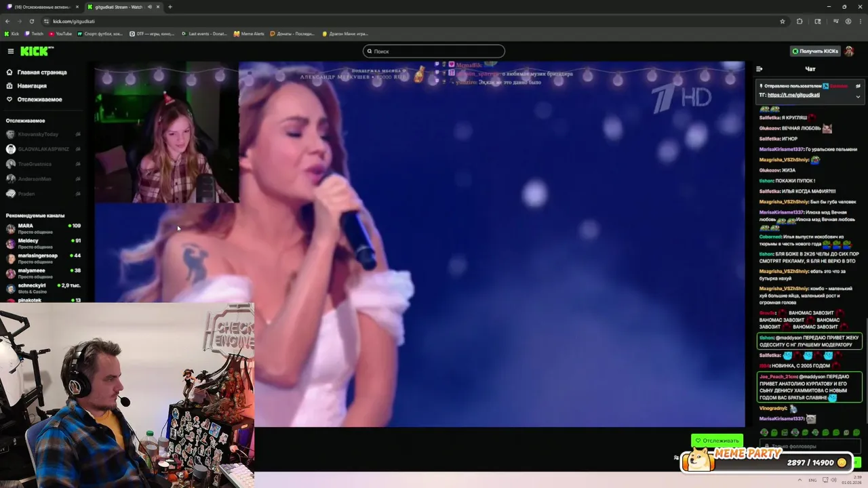Image resolution: width=868 pixels, height=488 pixels.
Task: View site information icon
Action: click(46, 21)
